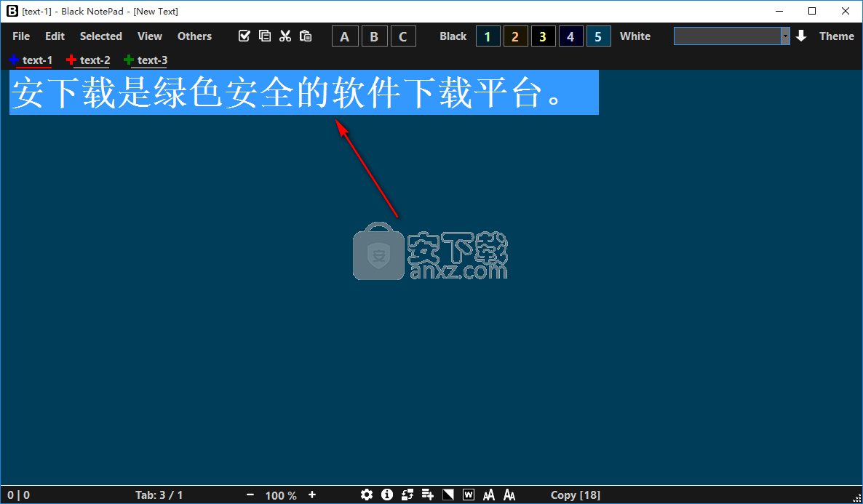Click the Black NotePad B app icon

pyautogui.click(x=12, y=11)
